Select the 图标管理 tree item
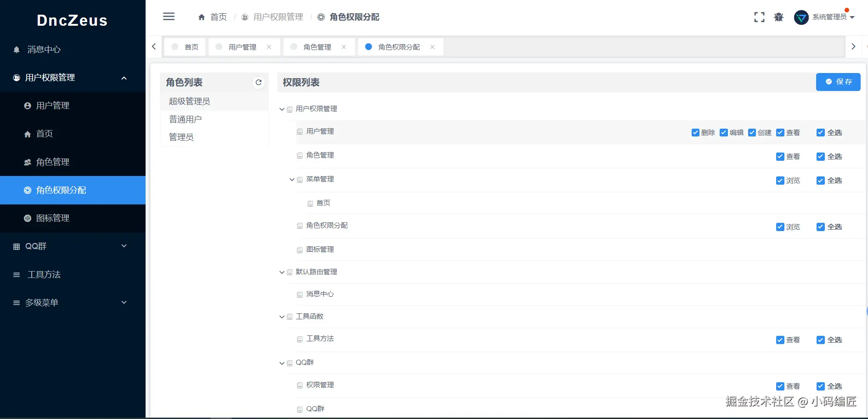 pos(320,249)
